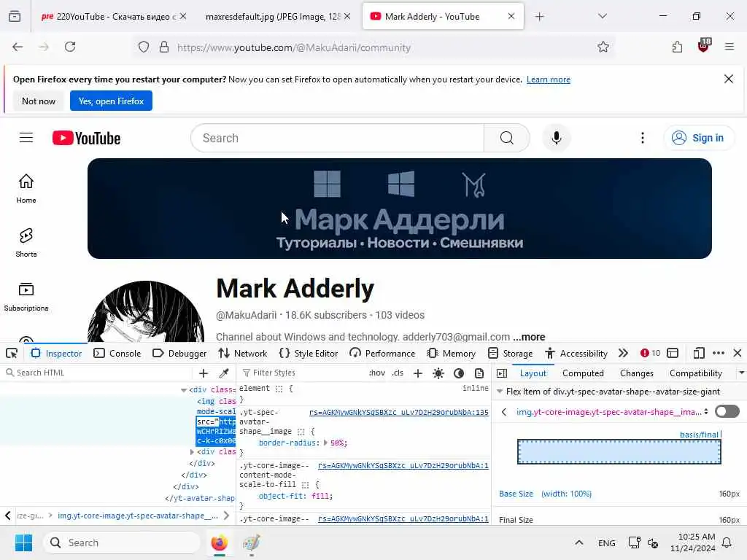Open uBlock extension icon with badge
The height and width of the screenshot is (560, 747).
pyautogui.click(x=704, y=46)
